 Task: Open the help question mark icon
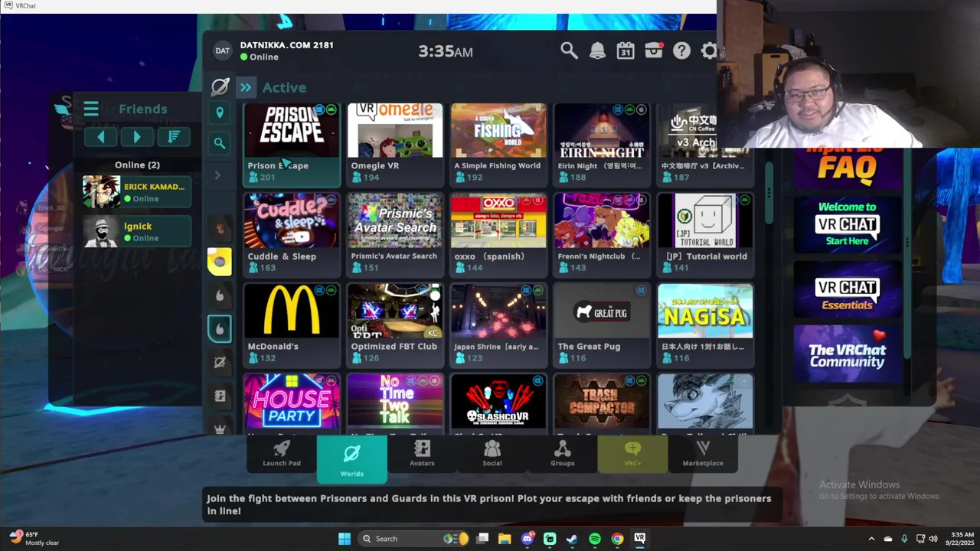click(x=681, y=51)
